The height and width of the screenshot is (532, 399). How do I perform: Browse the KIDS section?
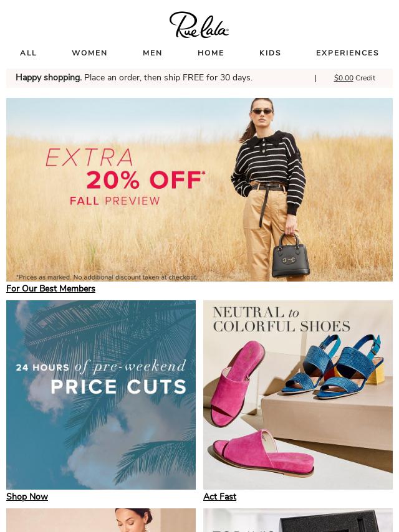[x=271, y=53]
